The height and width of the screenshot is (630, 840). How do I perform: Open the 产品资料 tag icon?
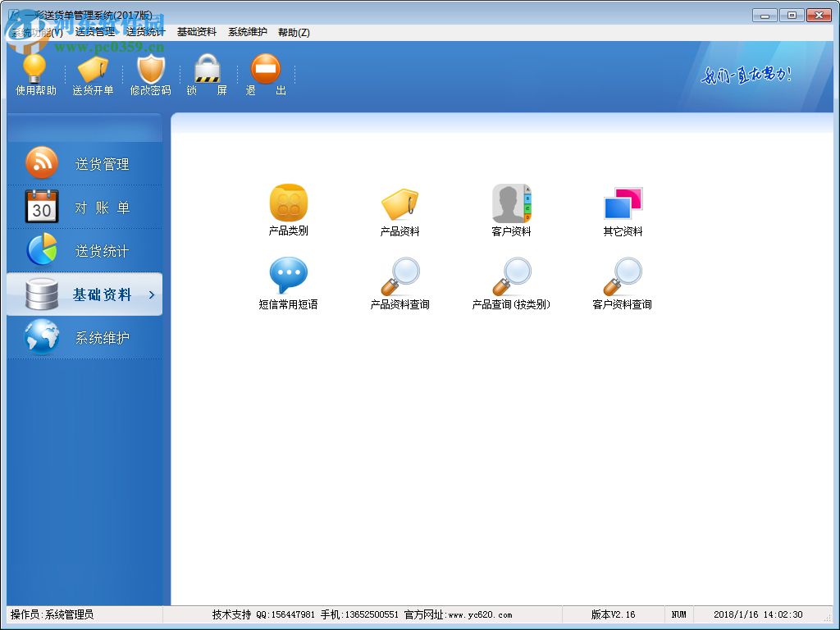pyautogui.click(x=399, y=203)
